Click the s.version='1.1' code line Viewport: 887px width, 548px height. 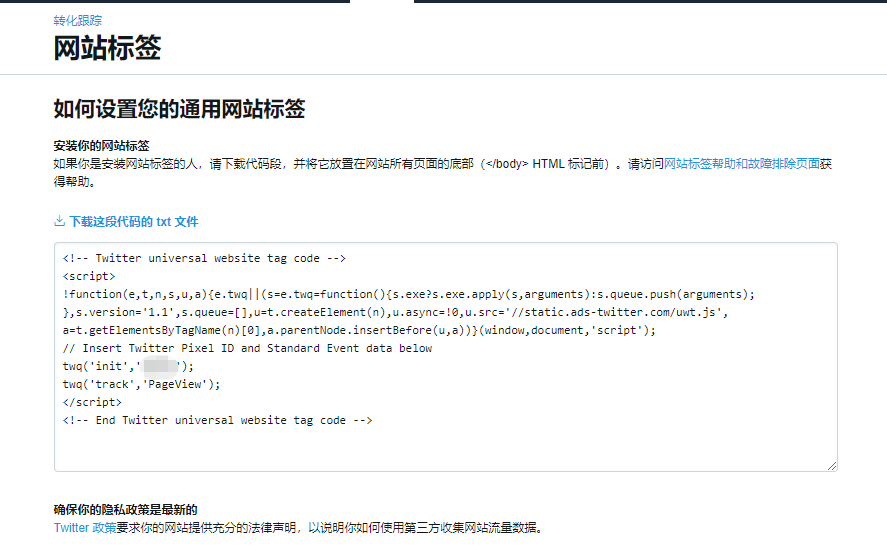pos(395,313)
